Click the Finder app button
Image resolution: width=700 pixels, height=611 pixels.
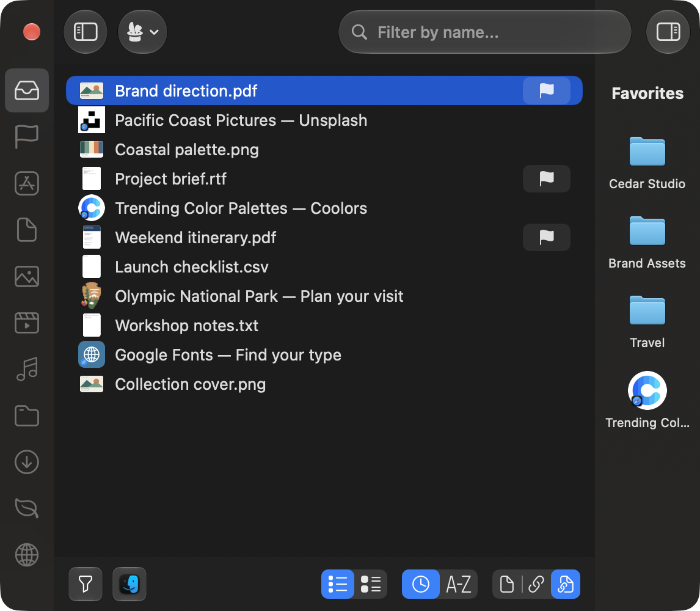tap(129, 584)
